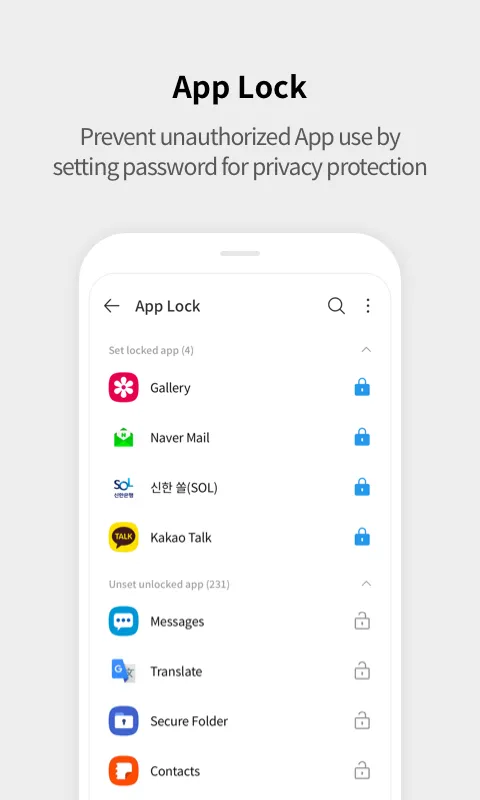Collapse the Unset unlocked app section
Image resolution: width=480 pixels, height=800 pixels.
(366, 584)
